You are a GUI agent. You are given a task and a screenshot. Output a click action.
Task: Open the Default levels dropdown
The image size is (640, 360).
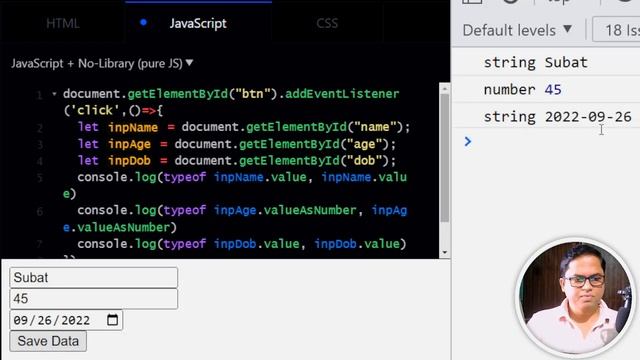517,30
